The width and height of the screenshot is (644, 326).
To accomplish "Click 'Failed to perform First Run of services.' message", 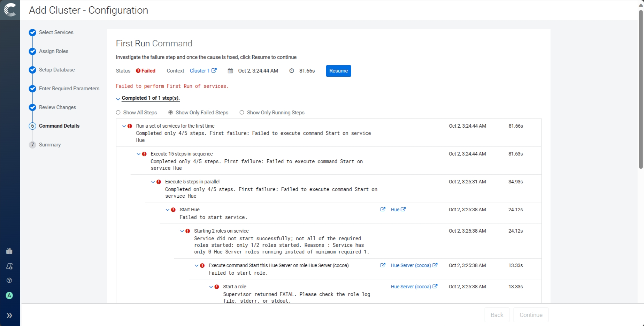I will click(x=172, y=86).
